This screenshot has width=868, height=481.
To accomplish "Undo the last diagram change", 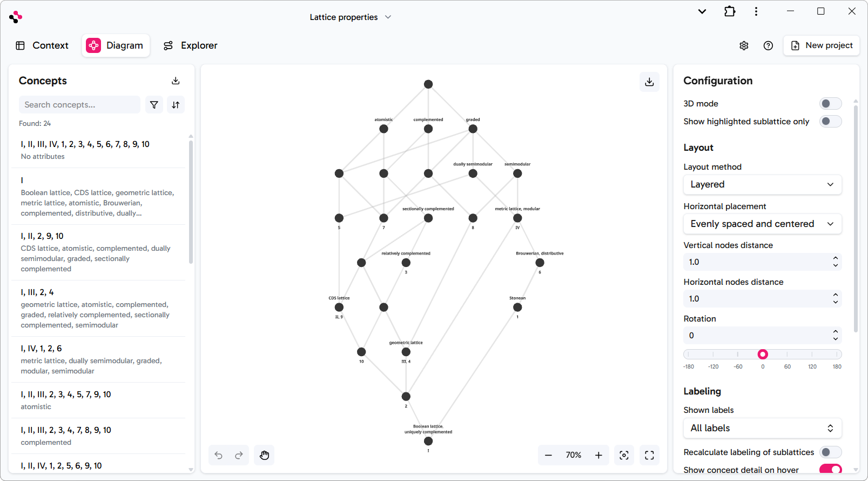I will click(218, 455).
